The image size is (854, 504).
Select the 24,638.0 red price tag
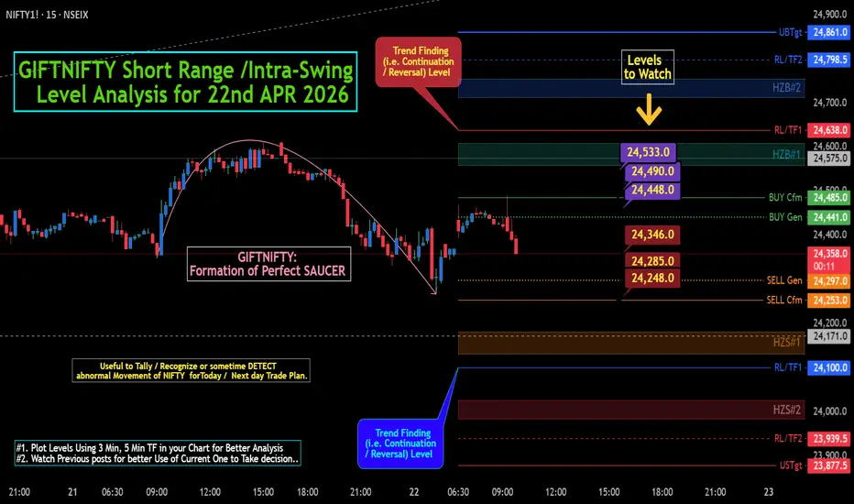pyautogui.click(x=829, y=130)
